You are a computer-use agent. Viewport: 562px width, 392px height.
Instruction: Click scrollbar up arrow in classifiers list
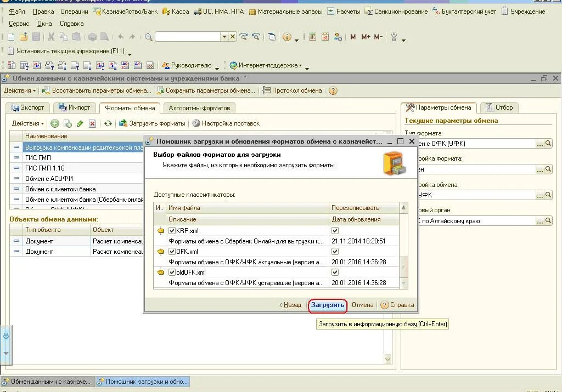(403, 208)
